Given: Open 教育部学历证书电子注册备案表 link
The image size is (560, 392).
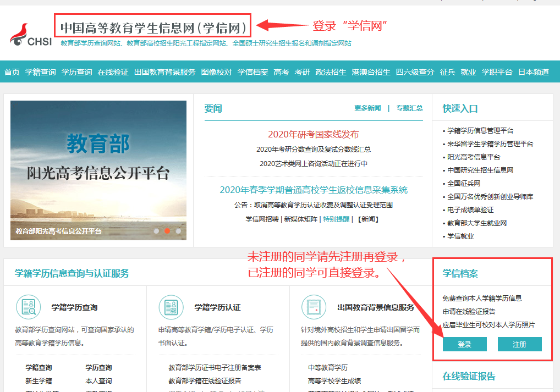Looking at the screenshot, I should [215, 367].
